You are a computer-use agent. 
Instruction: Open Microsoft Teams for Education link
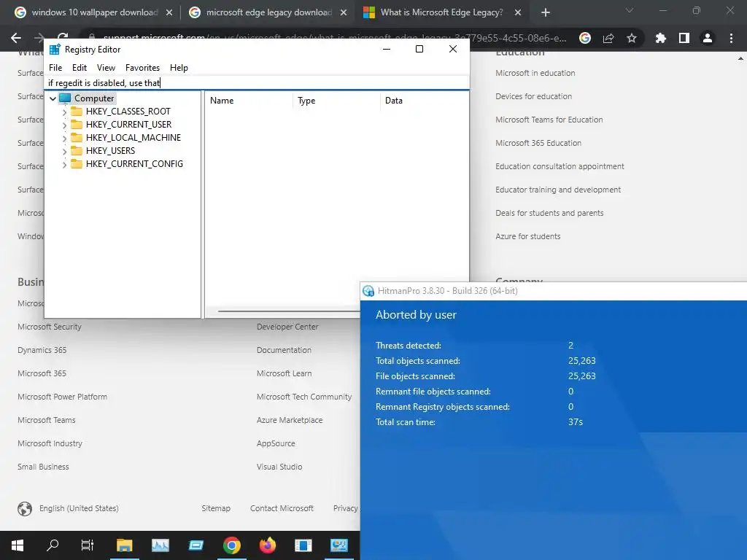point(549,120)
